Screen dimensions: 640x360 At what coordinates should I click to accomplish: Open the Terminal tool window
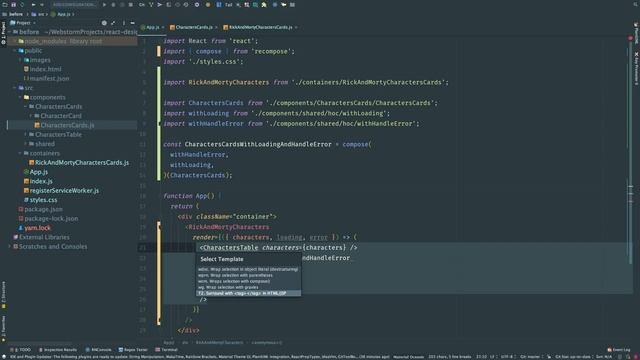[167, 350]
